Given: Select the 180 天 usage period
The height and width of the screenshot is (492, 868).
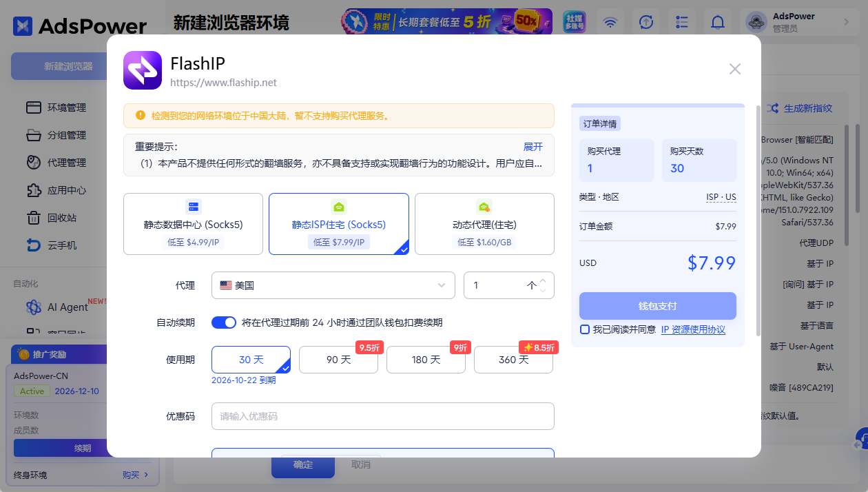Looking at the screenshot, I should tap(426, 360).
